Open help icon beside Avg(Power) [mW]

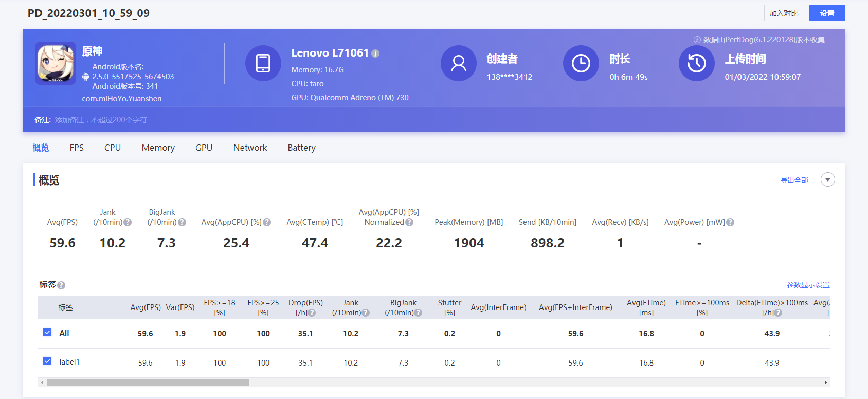coord(730,222)
